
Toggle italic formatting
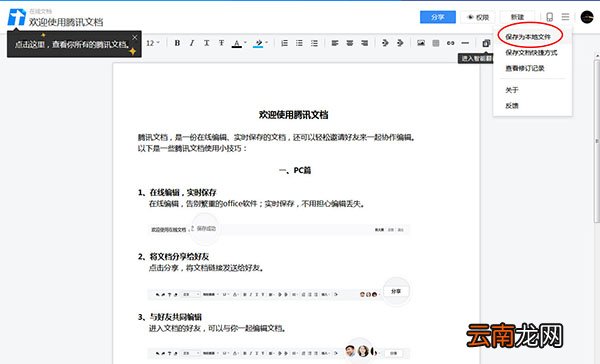click(x=192, y=43)
